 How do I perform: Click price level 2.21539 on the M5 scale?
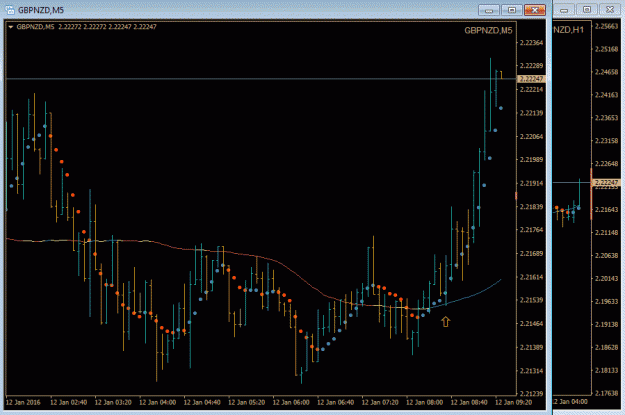[x=531, y=300]
